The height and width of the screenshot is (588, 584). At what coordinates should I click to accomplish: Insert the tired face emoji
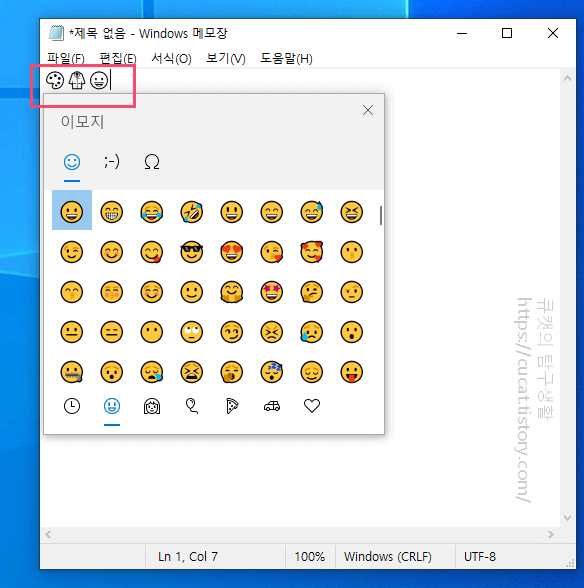(192, 372)
